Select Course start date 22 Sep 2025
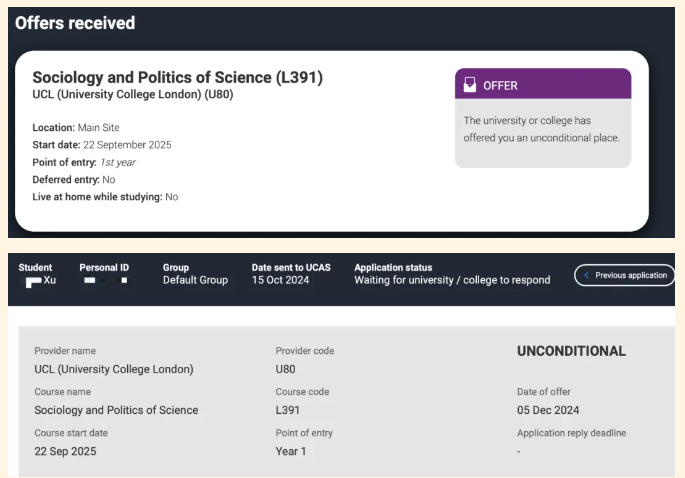 pos(66,451)
